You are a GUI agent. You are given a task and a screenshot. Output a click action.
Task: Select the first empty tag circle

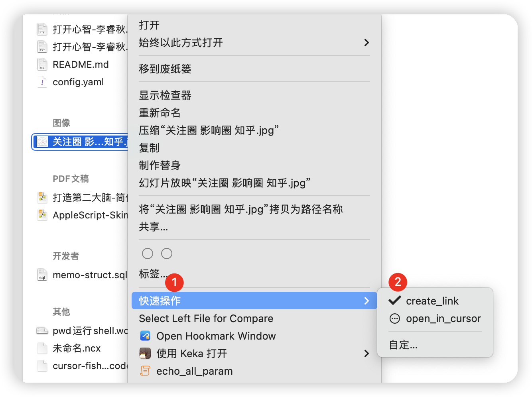point(148,254)
